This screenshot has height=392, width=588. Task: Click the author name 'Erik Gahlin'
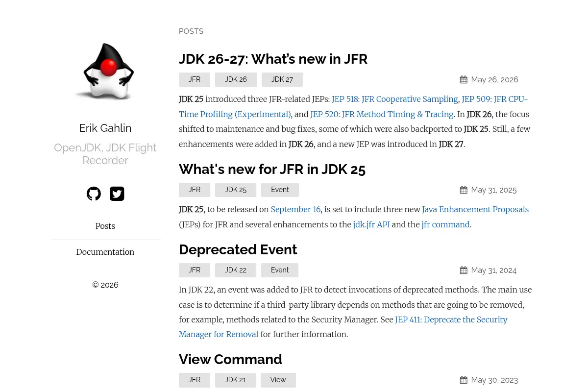click(105, 128)
